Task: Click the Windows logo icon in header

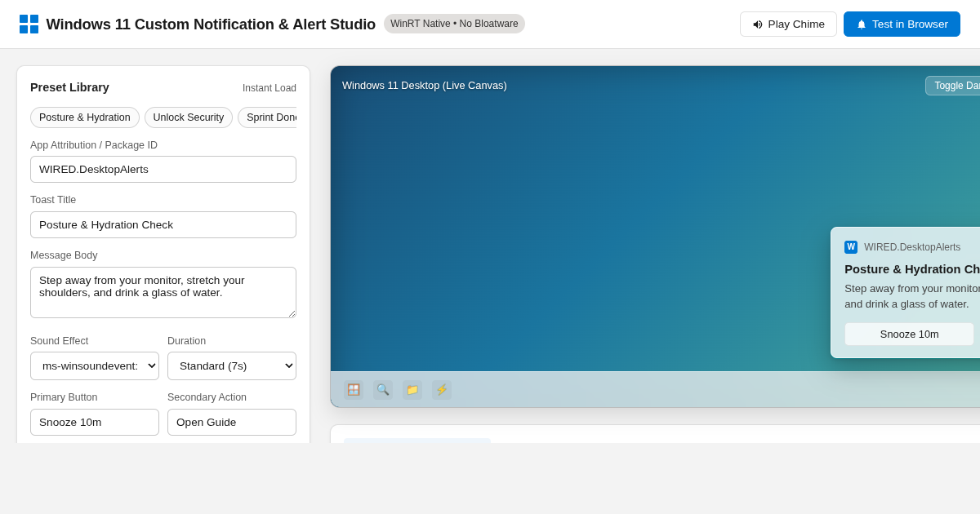Action: tap(29, 24)
